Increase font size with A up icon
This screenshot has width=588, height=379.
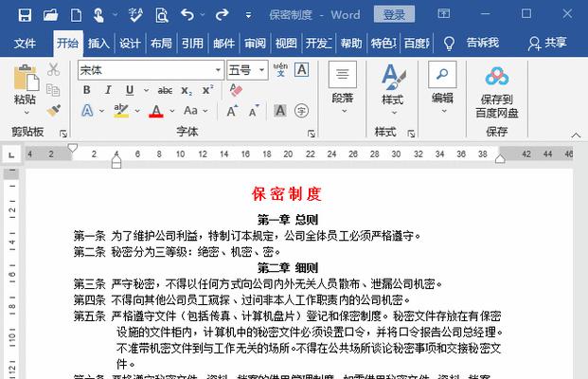233,111
